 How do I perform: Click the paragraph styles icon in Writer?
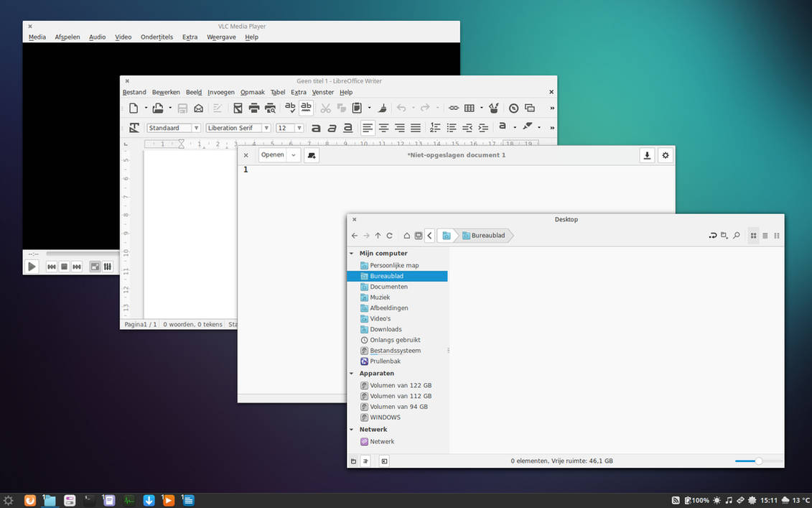(x=134, y=127)
